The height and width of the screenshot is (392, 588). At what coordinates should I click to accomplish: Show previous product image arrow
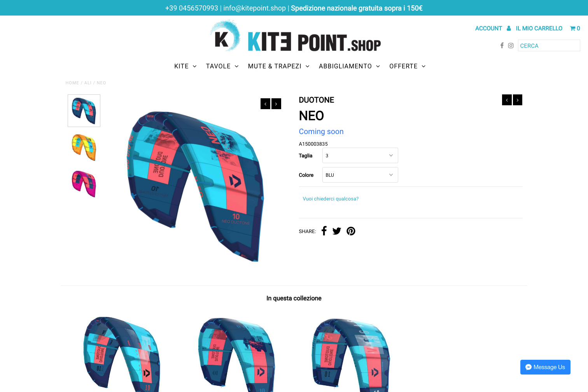265,104
